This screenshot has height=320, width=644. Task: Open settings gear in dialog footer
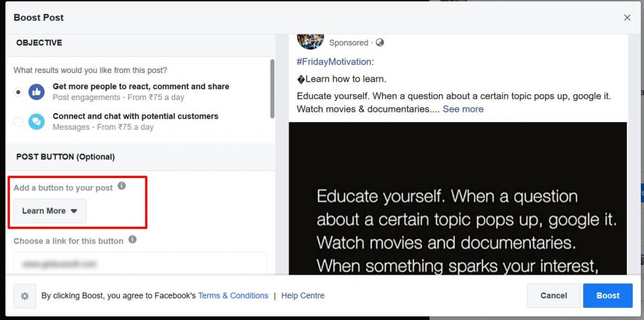tap(25, 295)
